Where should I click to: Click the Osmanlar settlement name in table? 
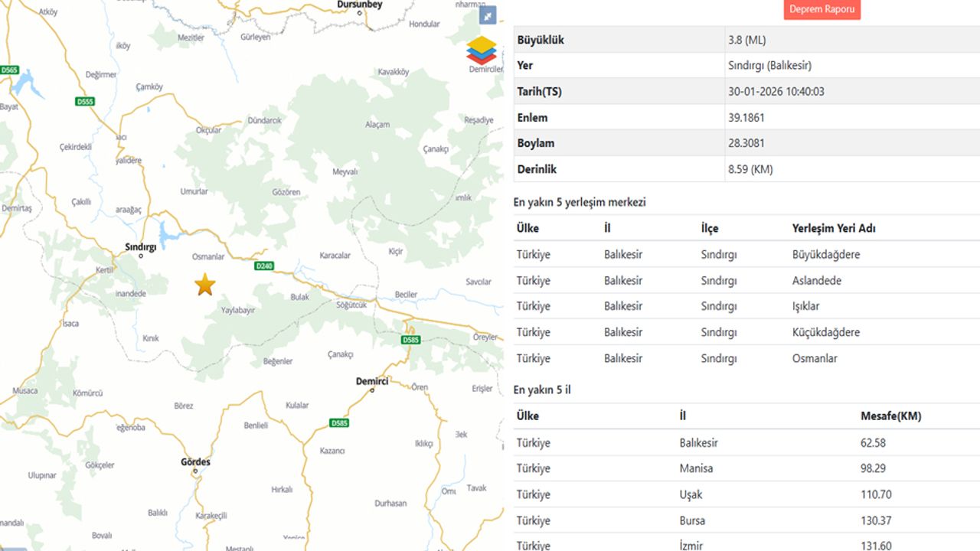(815, 358)
